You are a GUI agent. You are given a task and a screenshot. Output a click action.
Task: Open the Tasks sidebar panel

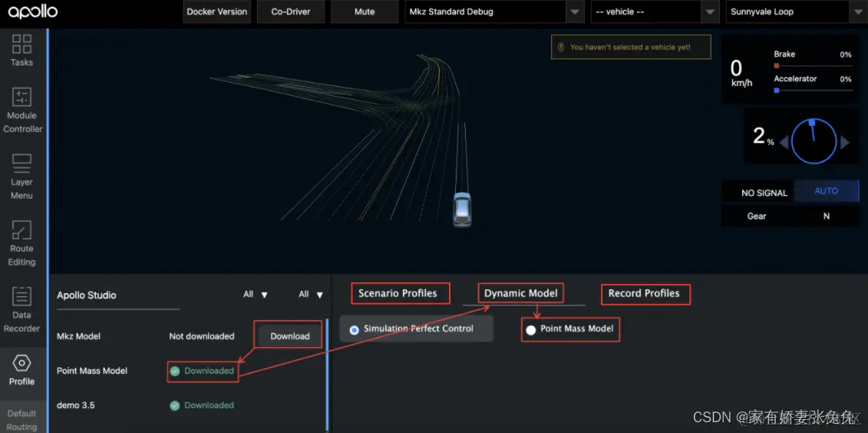click(x=21, y=51)
